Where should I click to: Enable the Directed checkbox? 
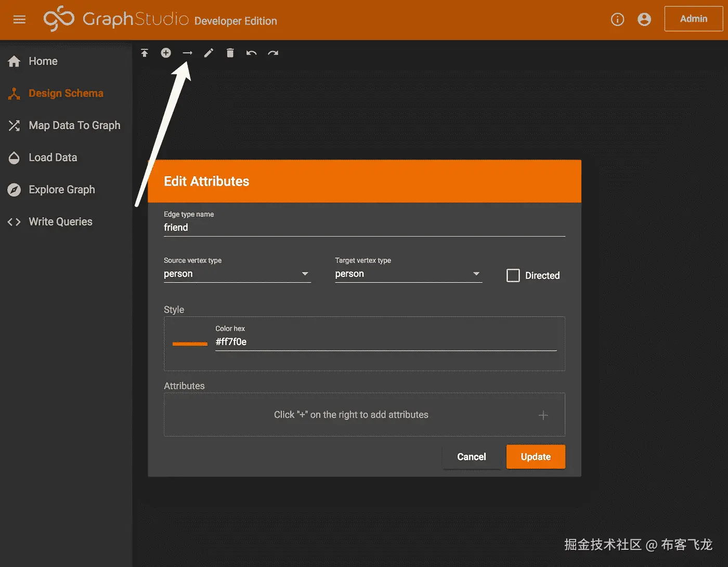coord(513,275)
